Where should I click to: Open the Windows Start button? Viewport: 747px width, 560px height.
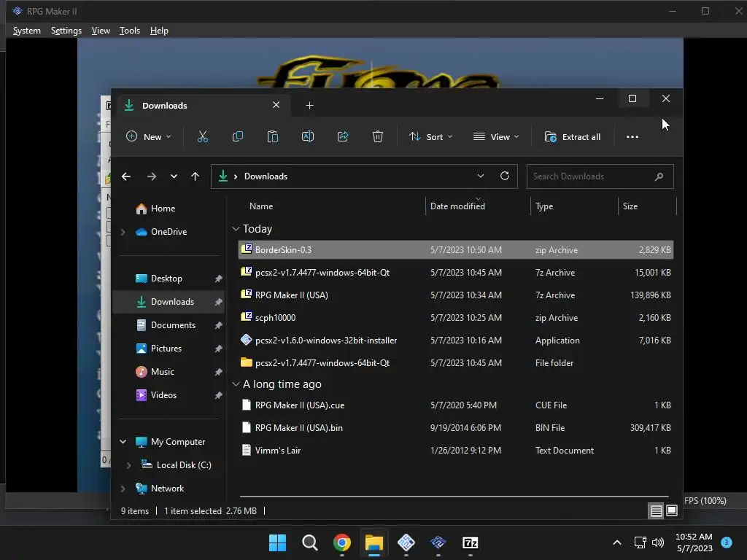pyautogui.click(x=277, y=542)
